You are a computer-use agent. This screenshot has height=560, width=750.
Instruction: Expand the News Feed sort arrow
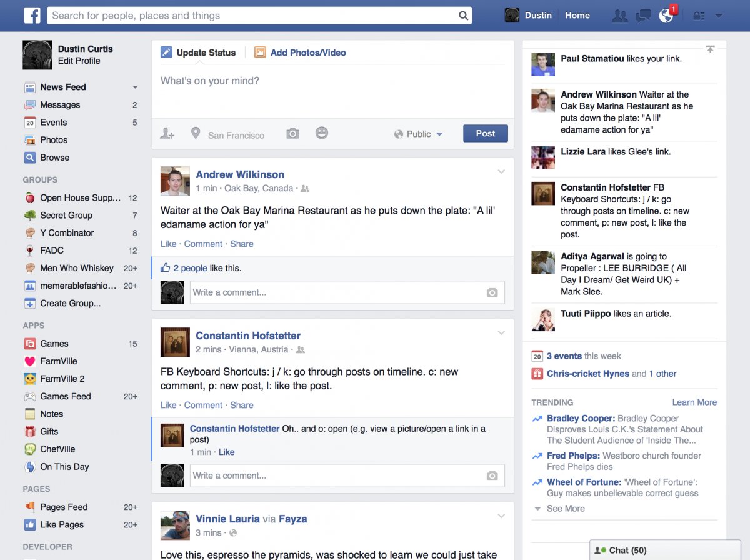(x=135, y=87)
